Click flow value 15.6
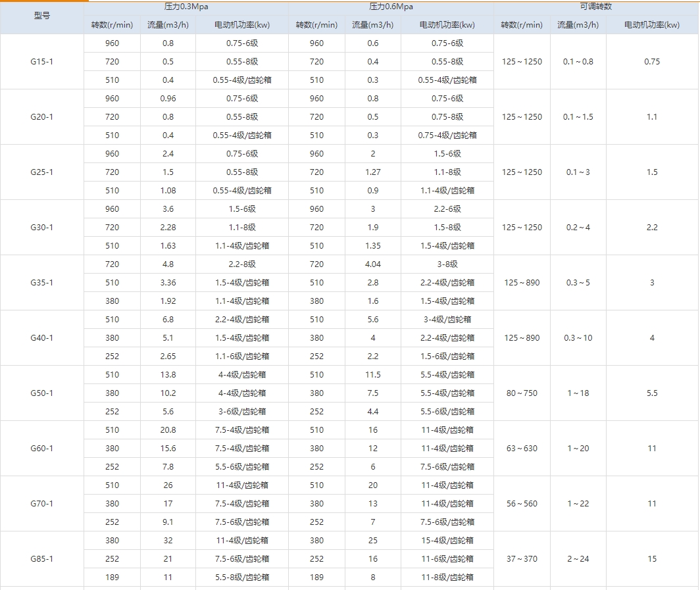 coord(168,449)
